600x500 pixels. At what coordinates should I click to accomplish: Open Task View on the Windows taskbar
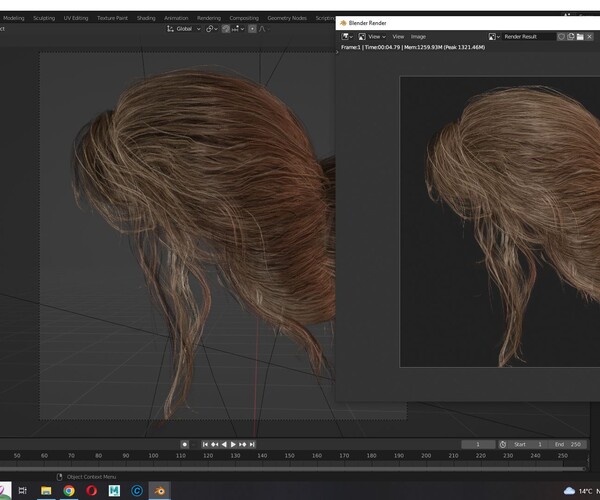pyautogui.click(x=23, y=490)
